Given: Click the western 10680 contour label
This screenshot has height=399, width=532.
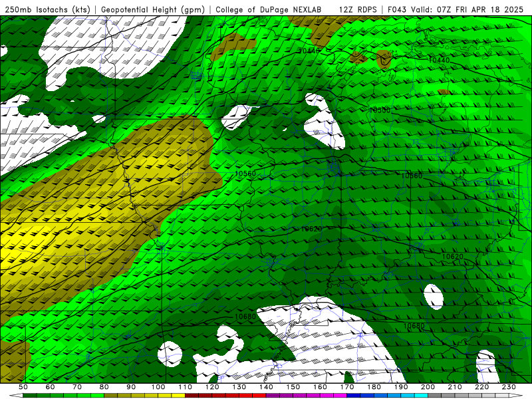Looking at the screenshot, I should [x=245, y=317].
